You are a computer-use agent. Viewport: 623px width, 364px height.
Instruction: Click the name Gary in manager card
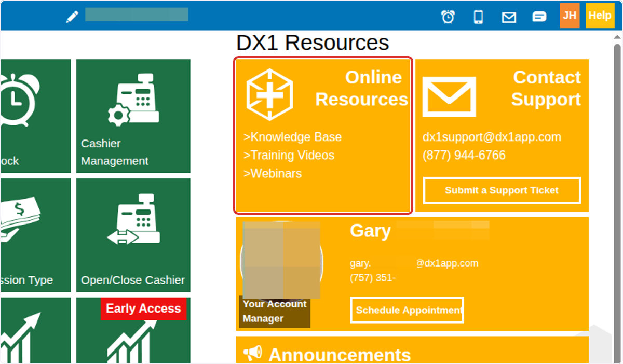tap(370, 231)
